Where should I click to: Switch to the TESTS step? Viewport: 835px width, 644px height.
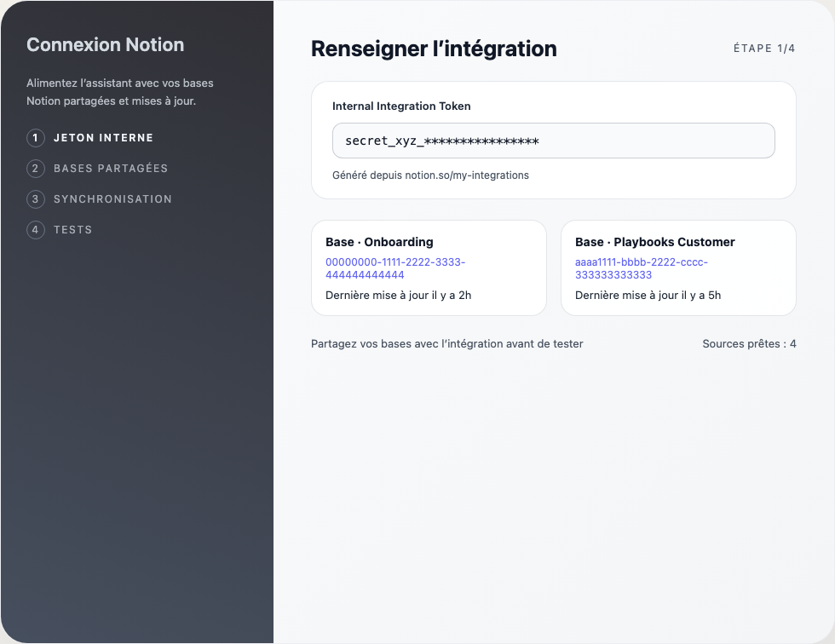[72, 230]
